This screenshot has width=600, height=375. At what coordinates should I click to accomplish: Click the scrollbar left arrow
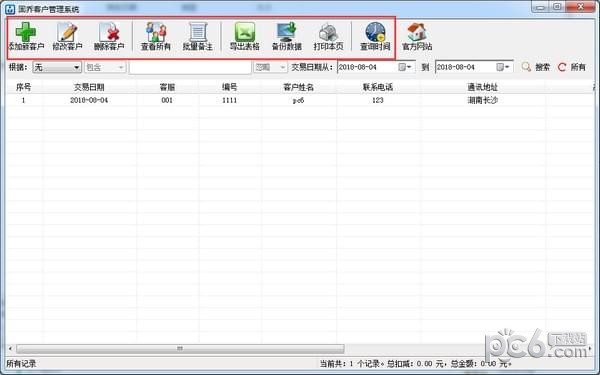[x=10, y=349]
